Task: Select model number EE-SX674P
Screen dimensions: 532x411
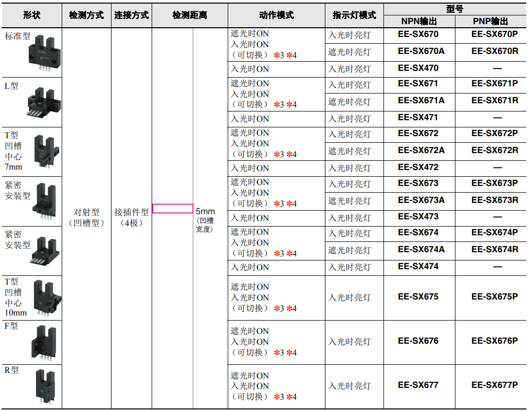Action: (x=494, y=232)
